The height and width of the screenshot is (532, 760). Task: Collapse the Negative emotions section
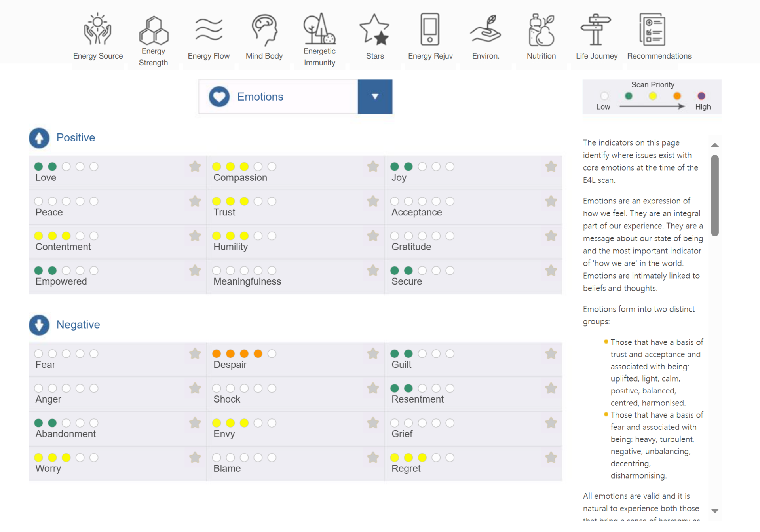(x=39, y=325)
